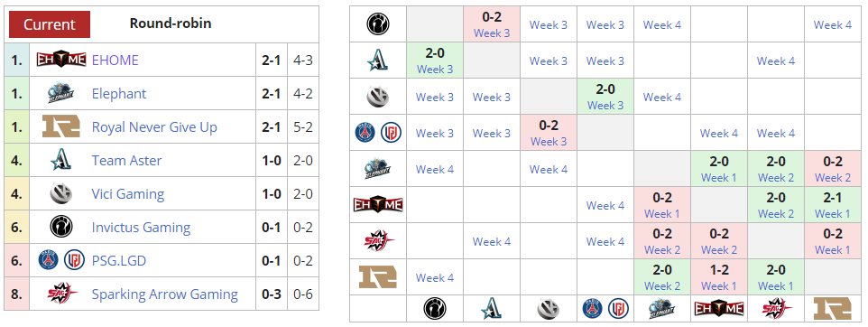Click the Sparking Arrow Gaming logo in standings

click(x=60, y=294)
